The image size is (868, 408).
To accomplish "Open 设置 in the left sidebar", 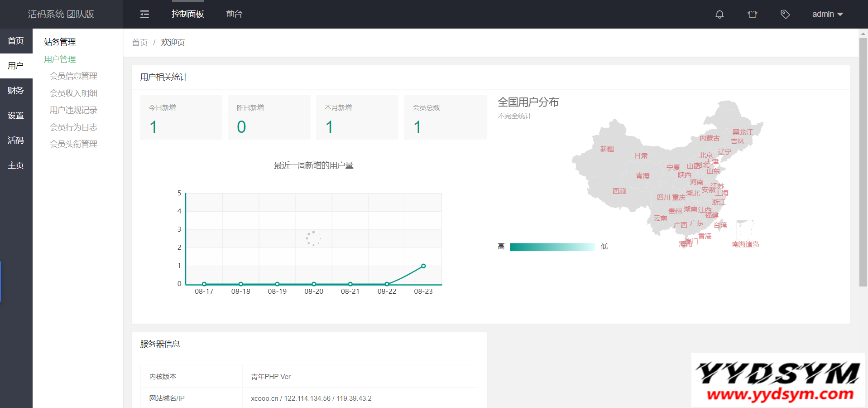I will [16, 116].
